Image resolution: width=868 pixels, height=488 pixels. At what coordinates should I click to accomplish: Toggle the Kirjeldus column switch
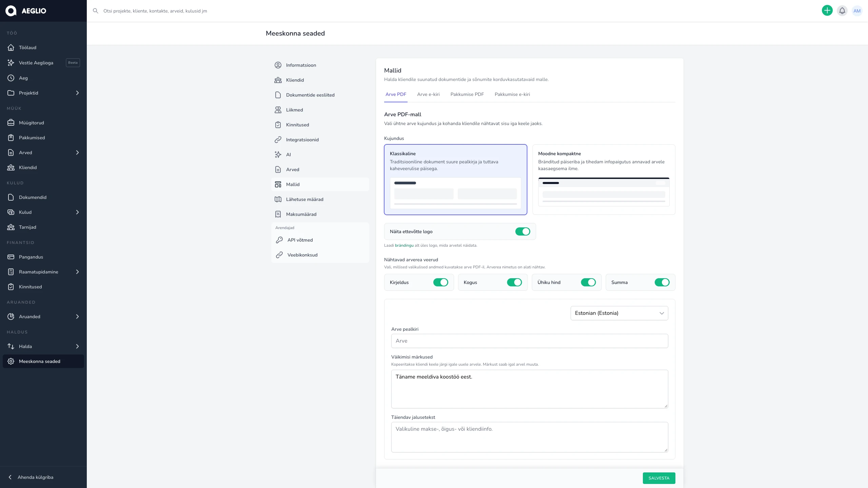pyautogui.click(x=440, y=282)
